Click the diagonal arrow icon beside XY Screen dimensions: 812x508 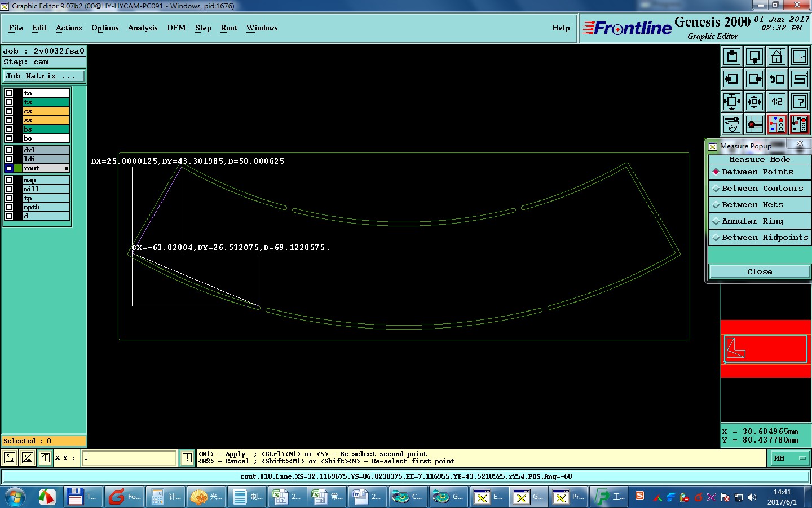coord(10,458)
